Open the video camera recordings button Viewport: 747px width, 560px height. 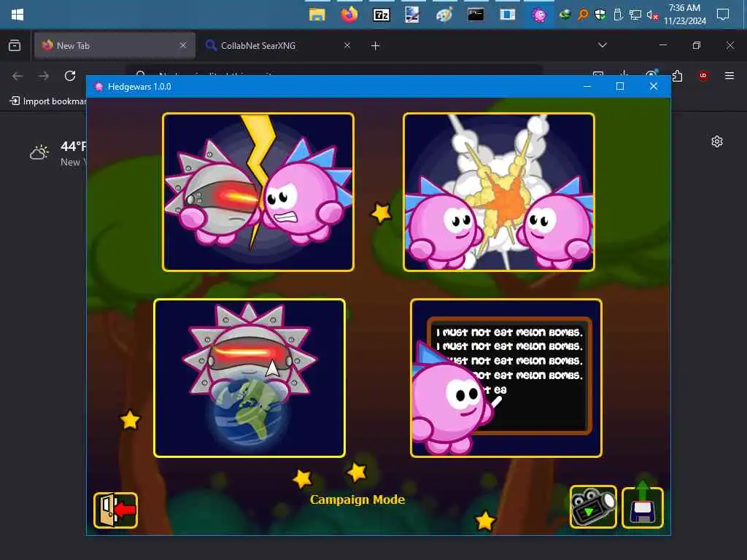pos(593,507)
